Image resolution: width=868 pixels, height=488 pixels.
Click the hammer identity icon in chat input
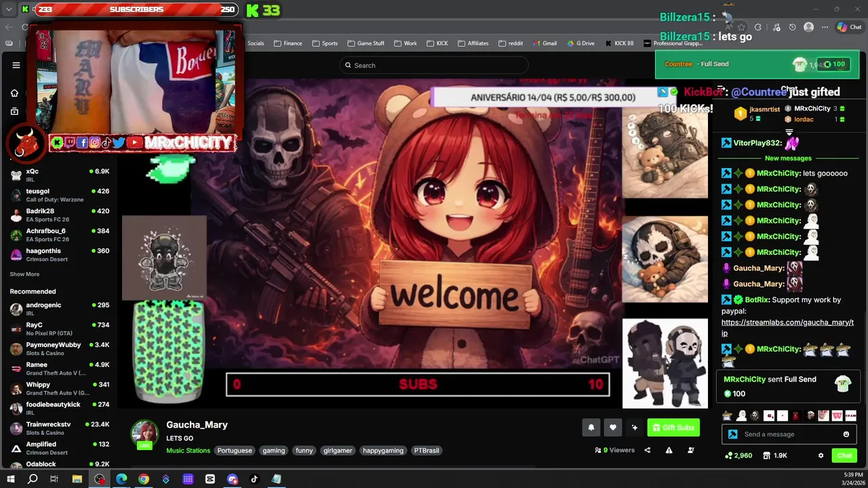pyautogui.click(x=732, y=434)
